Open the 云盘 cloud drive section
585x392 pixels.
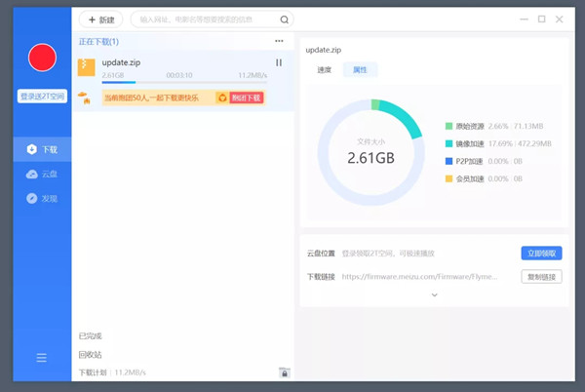pyautogui.click(x=42, y=175)
